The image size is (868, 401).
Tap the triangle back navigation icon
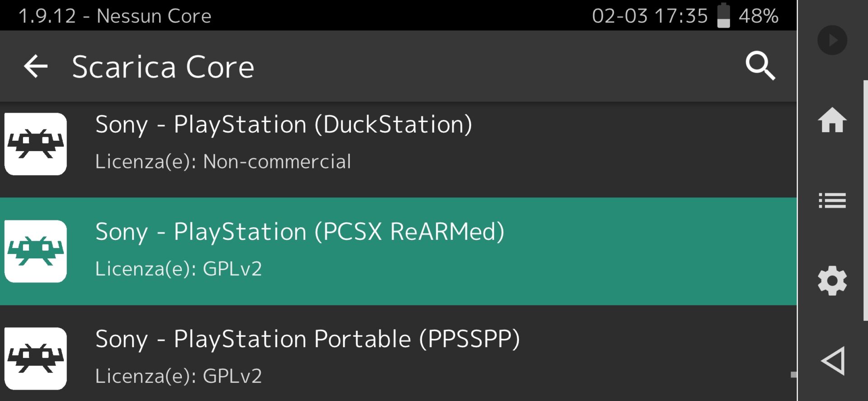pos(833,361)
